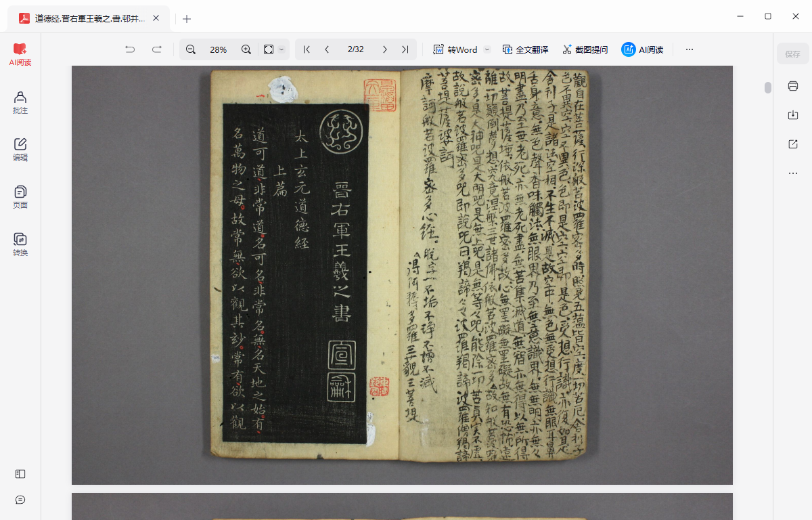Open the toolbar more options ellipsis
The width and height of the screenshot is (812, 520).
click(x=690, y=49)
